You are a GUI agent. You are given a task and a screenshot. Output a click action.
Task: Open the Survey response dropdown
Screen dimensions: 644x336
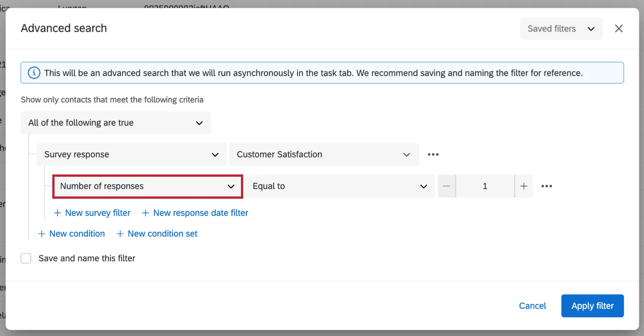click(x=131, y=154)
